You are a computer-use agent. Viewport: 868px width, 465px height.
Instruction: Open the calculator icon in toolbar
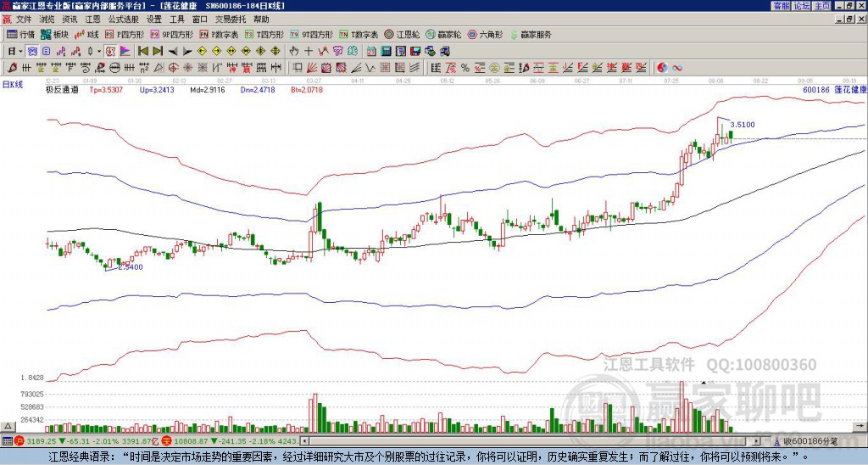coord(386,52)
